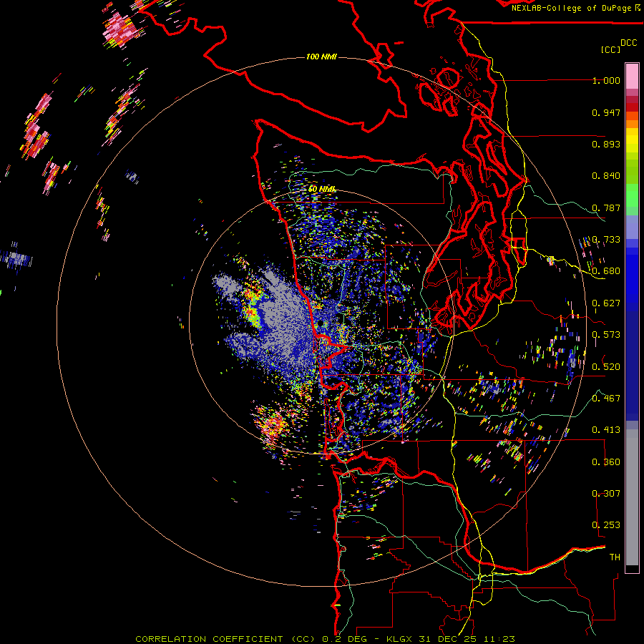Click the KLGX station identifier
The width and height of the screenshot is (644, 644).
click(401, 639)
